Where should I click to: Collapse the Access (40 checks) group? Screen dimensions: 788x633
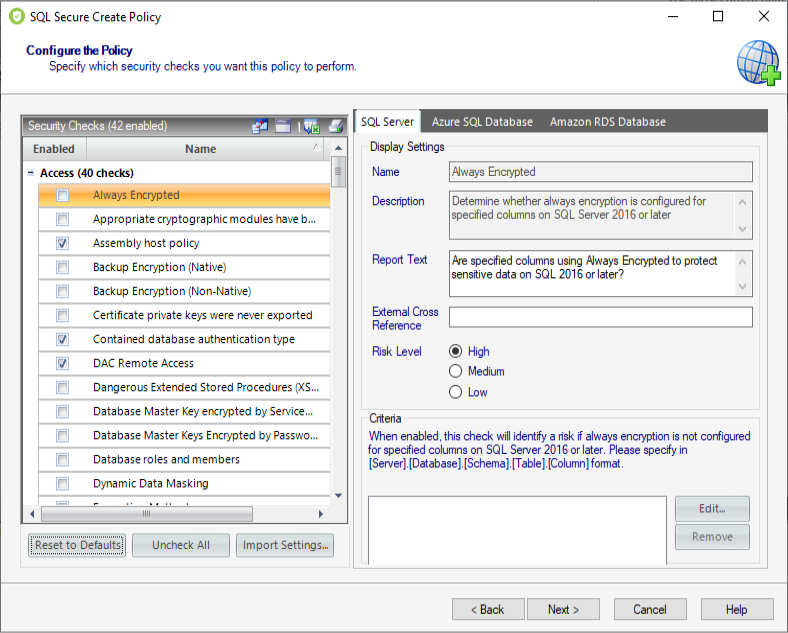tap(31, 173)
